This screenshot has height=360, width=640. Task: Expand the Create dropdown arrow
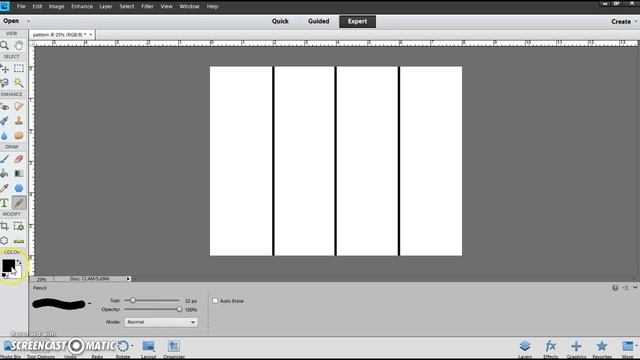click(636, 21)
